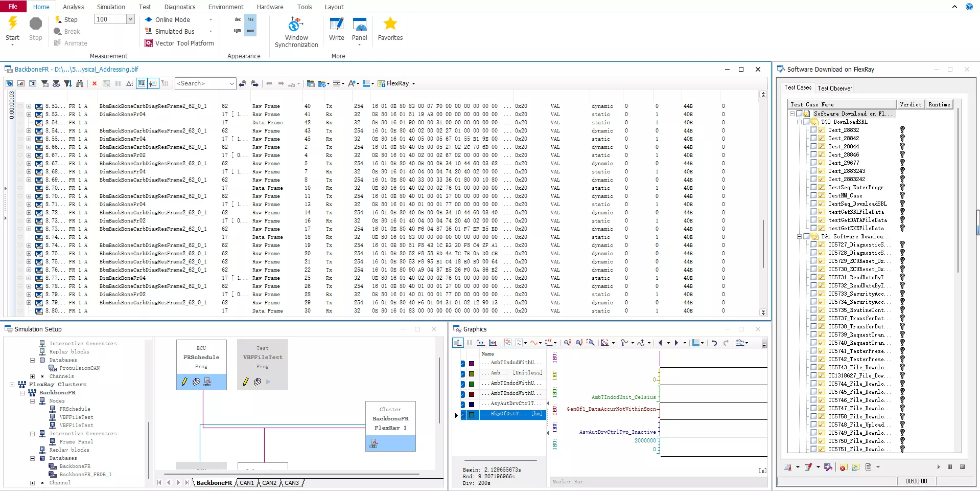
Task: Click the pencil edit icon on VBFFileTest node
Action: pos(246,382)
